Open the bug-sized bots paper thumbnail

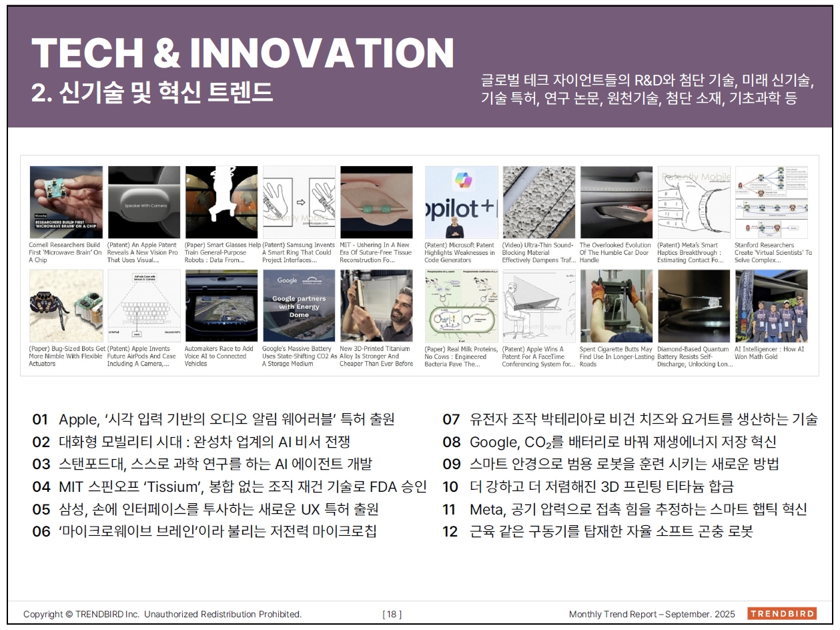[66, 306]
